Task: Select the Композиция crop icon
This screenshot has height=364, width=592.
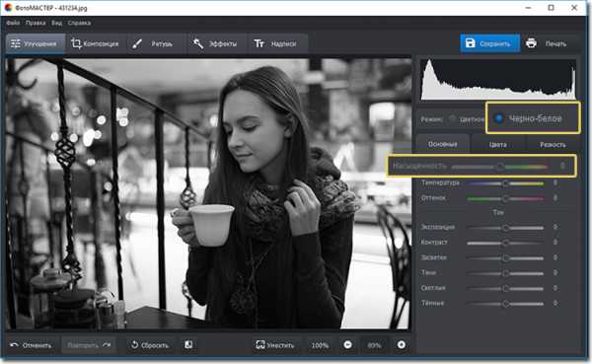Action: point(76,43)
